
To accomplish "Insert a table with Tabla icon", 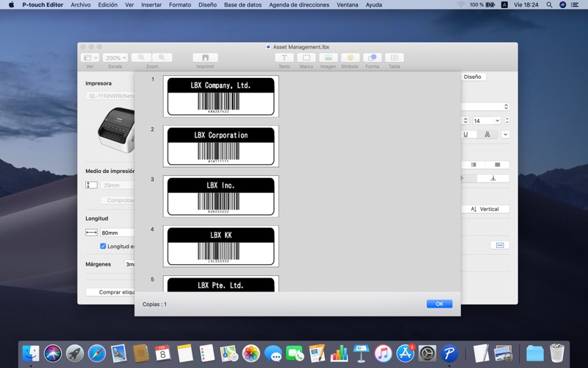I will [394, 57].
